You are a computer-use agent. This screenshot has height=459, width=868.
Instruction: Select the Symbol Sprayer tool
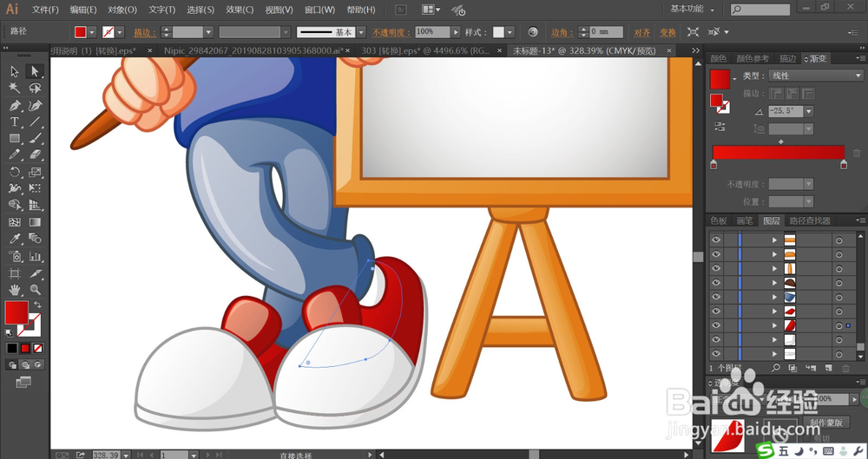tap(15, 256)
